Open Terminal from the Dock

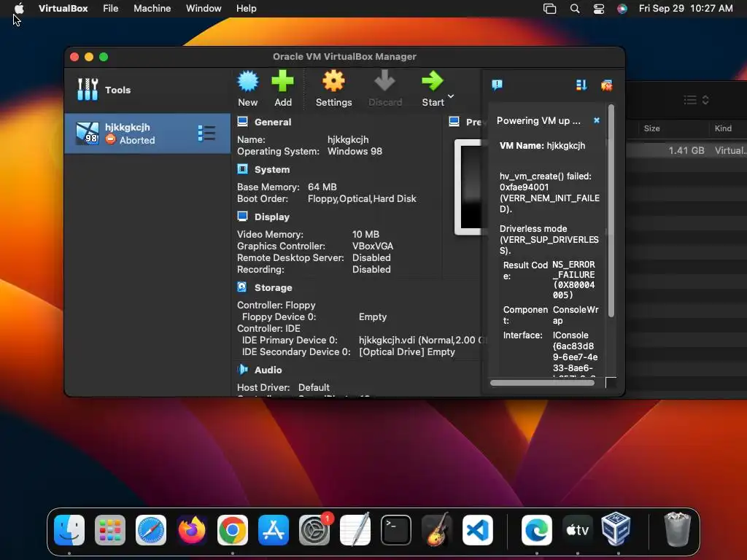(396, 530)
